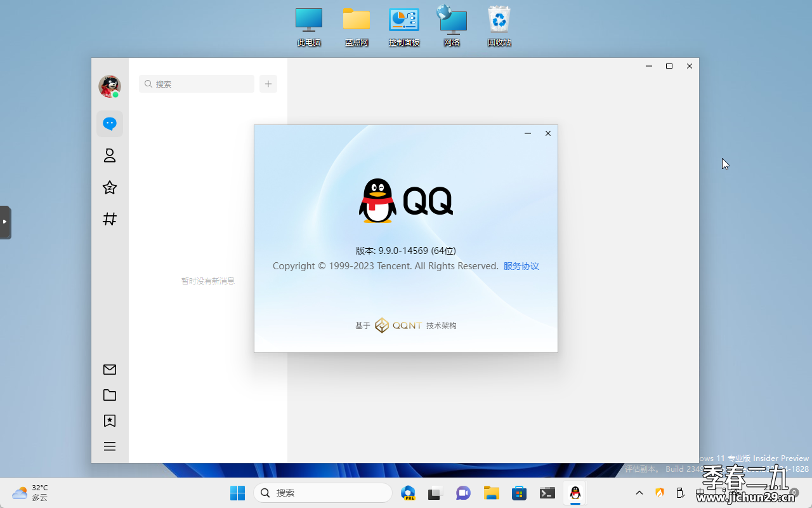Image resolution: width=812 pixels, height=508 pixels.
Task: Click the taskbar search box
Action: (323, 493)
